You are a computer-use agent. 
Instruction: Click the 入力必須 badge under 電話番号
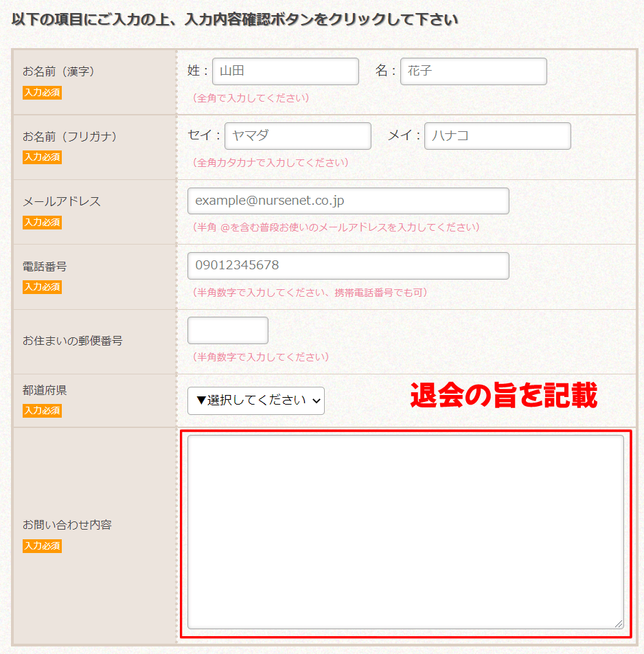(42, 287)
